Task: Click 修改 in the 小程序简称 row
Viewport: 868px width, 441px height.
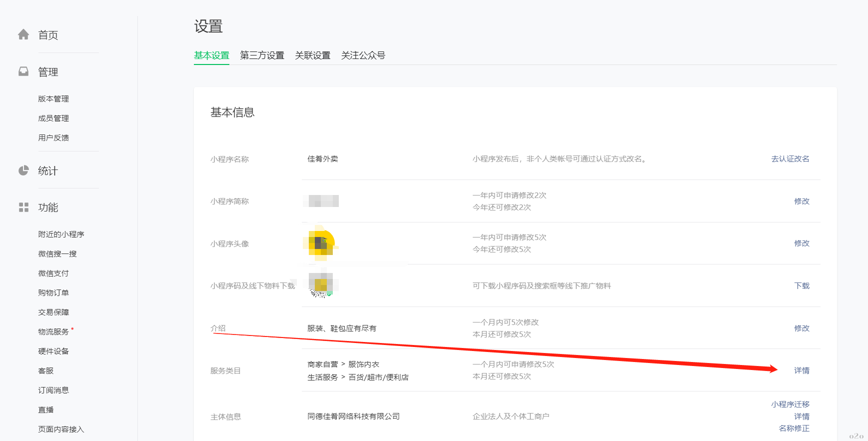Action: point(802,201)
